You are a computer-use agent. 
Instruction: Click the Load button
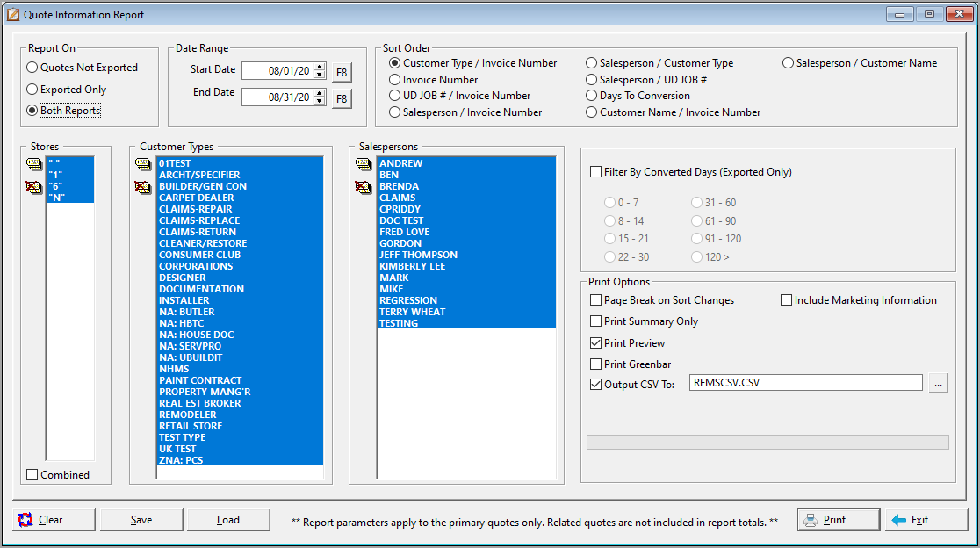pyautogui.click(x=228, y=520)
